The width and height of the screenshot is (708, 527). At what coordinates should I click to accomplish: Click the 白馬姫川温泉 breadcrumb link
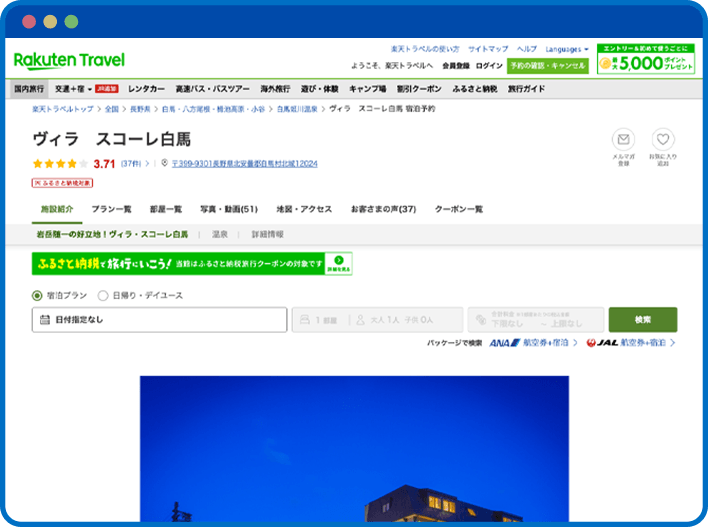click(297, 109)
